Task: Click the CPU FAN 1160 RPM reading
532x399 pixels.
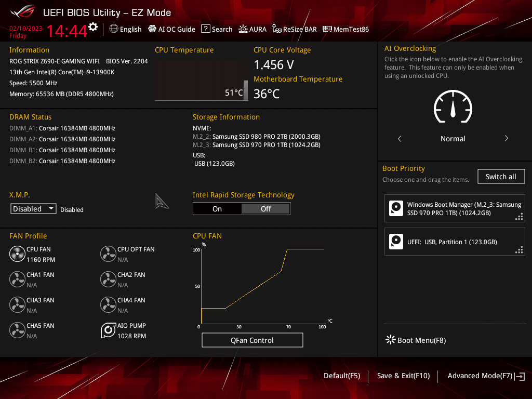Action: (41, 260)
